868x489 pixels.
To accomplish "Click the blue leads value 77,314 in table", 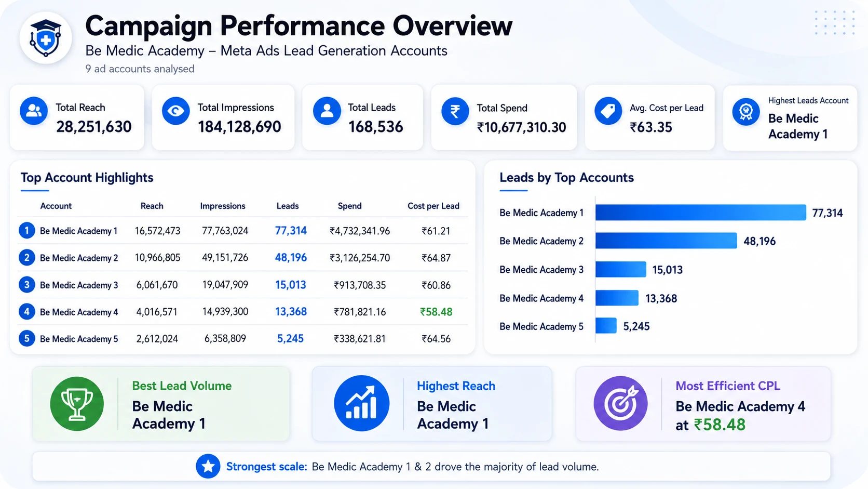I will tap(291, 230).
